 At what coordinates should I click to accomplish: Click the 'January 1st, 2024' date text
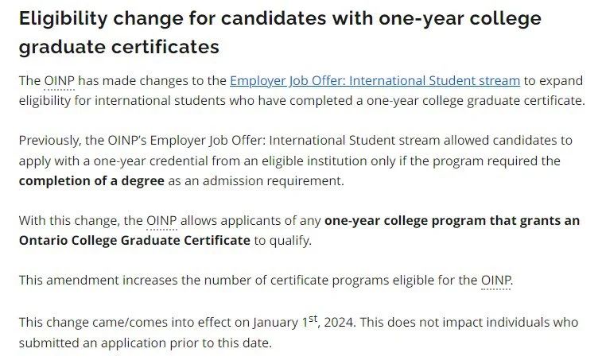pos(303,321)
